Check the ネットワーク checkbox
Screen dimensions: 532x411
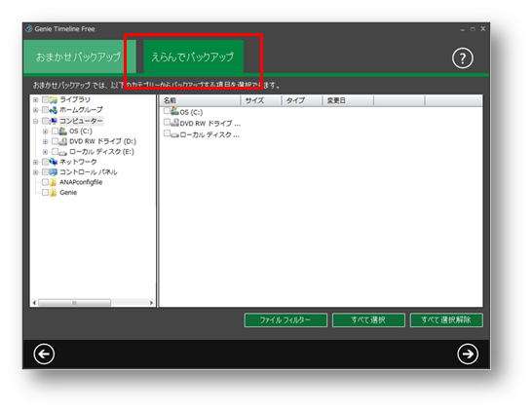click(x=46, y=162)
